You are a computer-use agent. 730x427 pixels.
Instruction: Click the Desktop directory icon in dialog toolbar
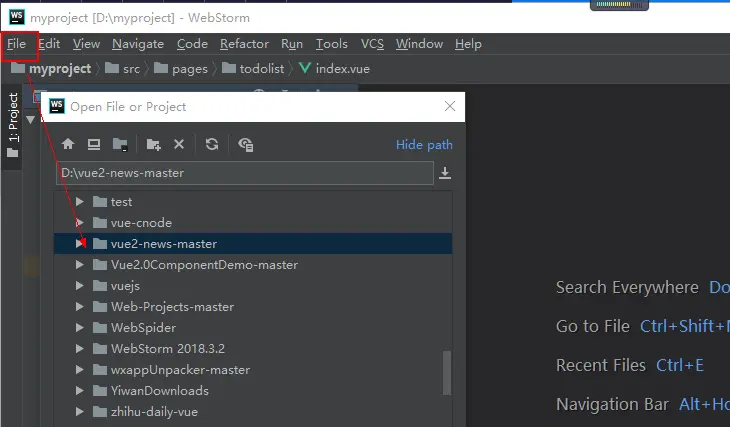pos(94,144)
